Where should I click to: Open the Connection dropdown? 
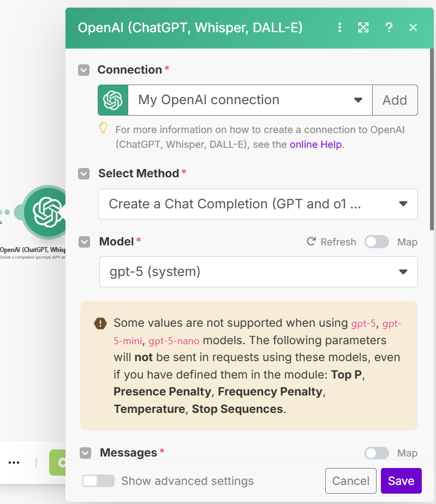tap(250, 100)
